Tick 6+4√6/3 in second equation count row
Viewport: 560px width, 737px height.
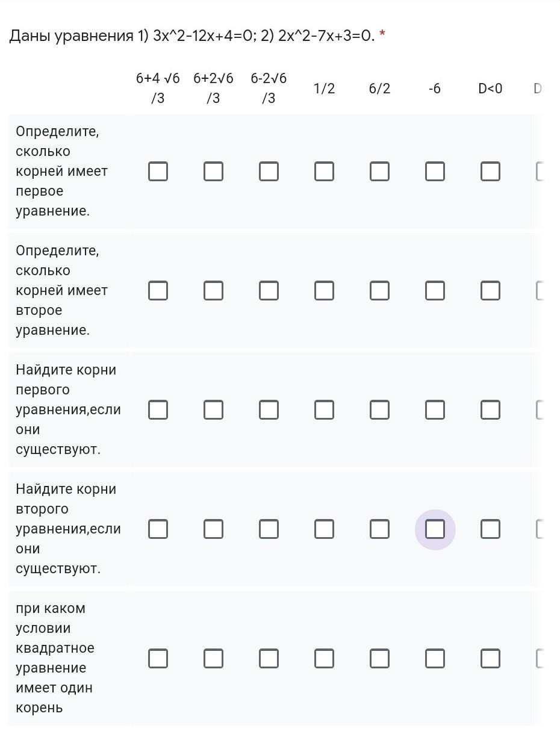(x=158, y=291)
